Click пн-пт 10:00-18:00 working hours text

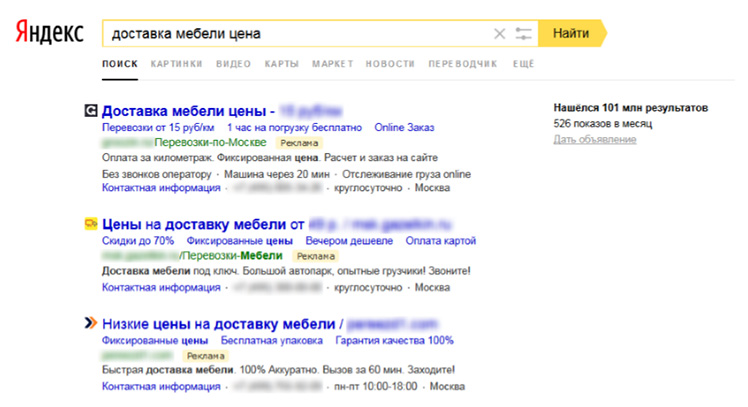point(375,386)
